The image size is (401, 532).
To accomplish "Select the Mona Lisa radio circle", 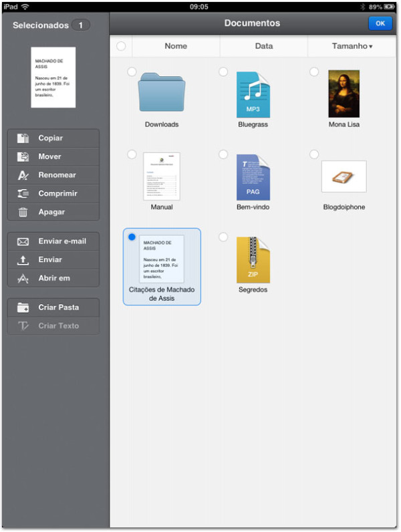I will point(314,72).
